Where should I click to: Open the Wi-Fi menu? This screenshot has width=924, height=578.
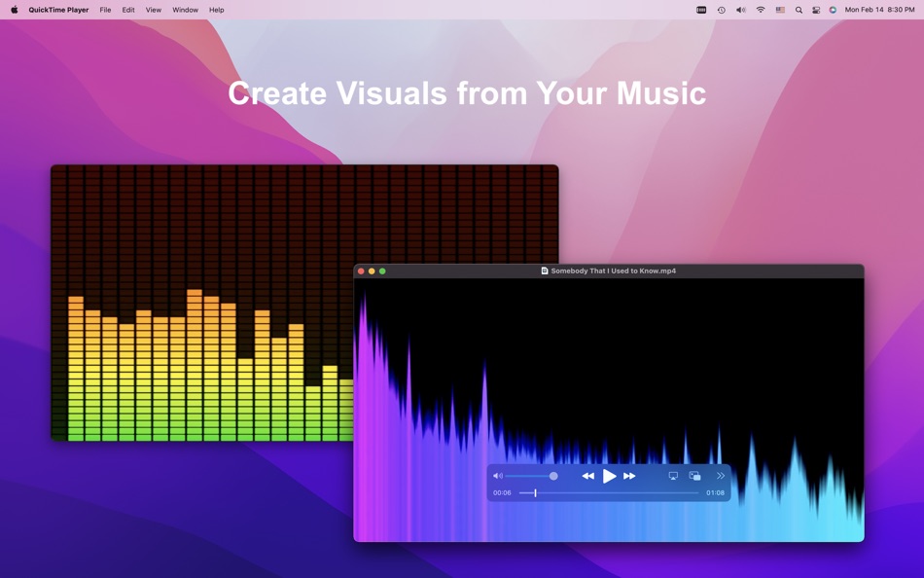tap(761, 10)
